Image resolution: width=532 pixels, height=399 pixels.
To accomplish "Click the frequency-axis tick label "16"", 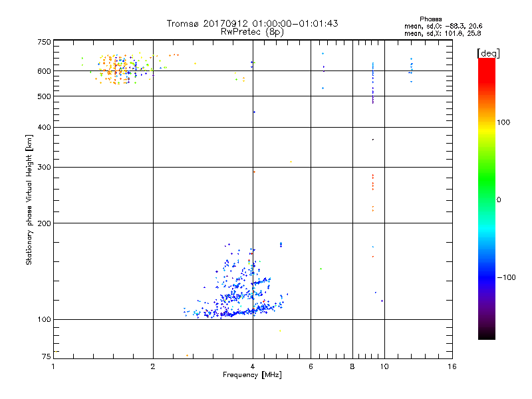I will 452,366.
